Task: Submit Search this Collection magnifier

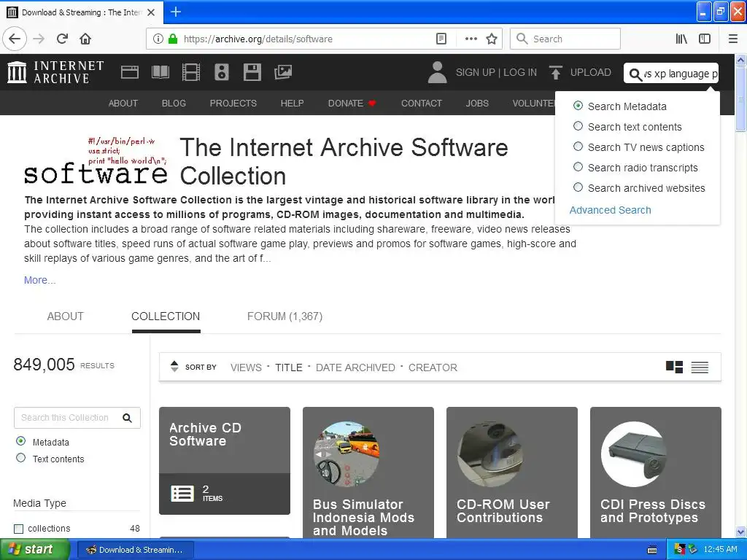Action: 127,418
